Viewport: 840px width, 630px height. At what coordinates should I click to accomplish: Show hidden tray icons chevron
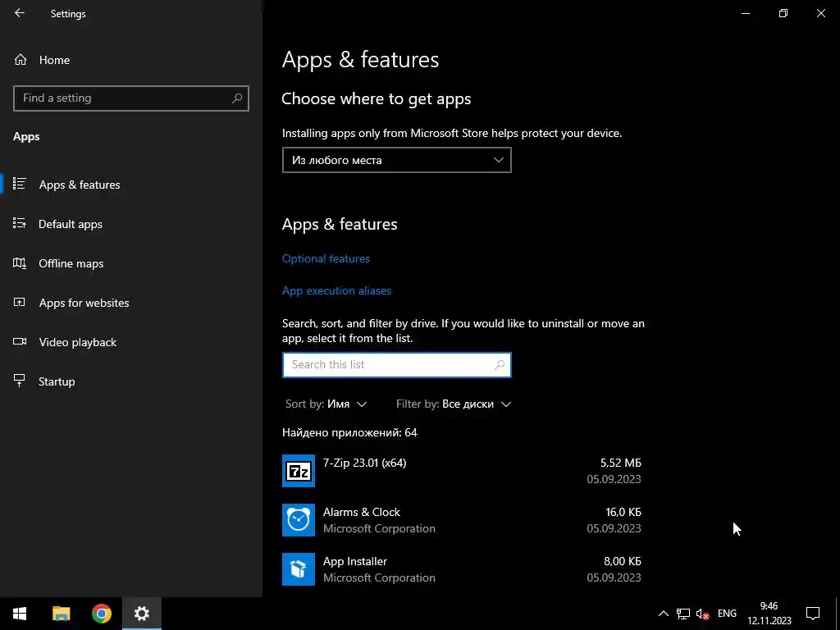click(663, 614)
